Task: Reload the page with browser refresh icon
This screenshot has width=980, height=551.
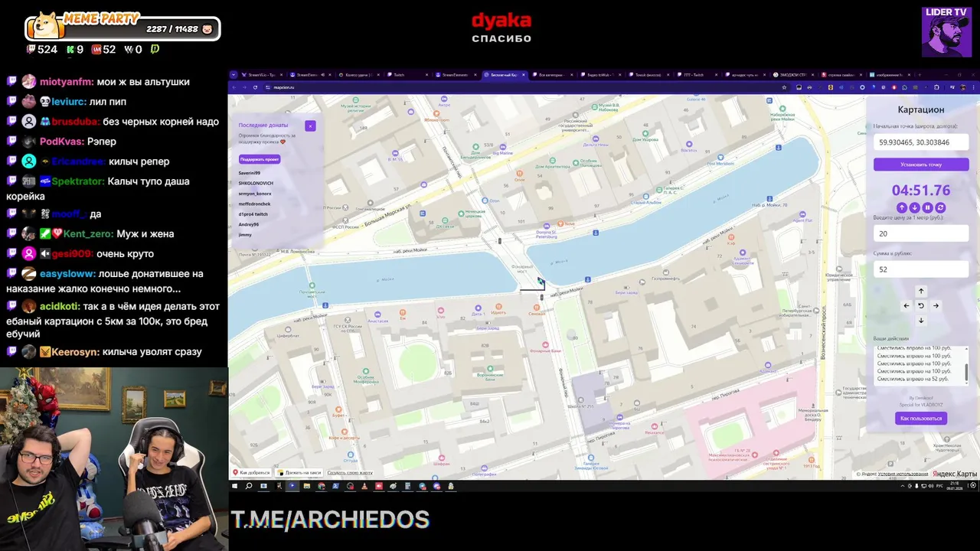Action: (x=255, y=87)
